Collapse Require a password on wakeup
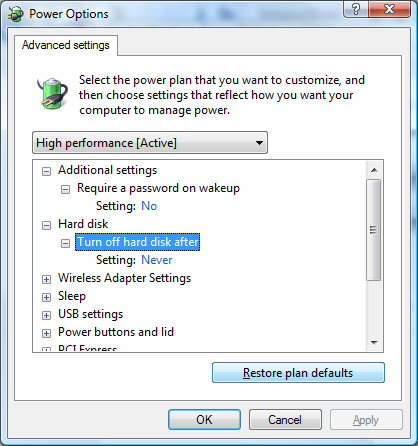This screenshot has height=446, width=418. 65,189
